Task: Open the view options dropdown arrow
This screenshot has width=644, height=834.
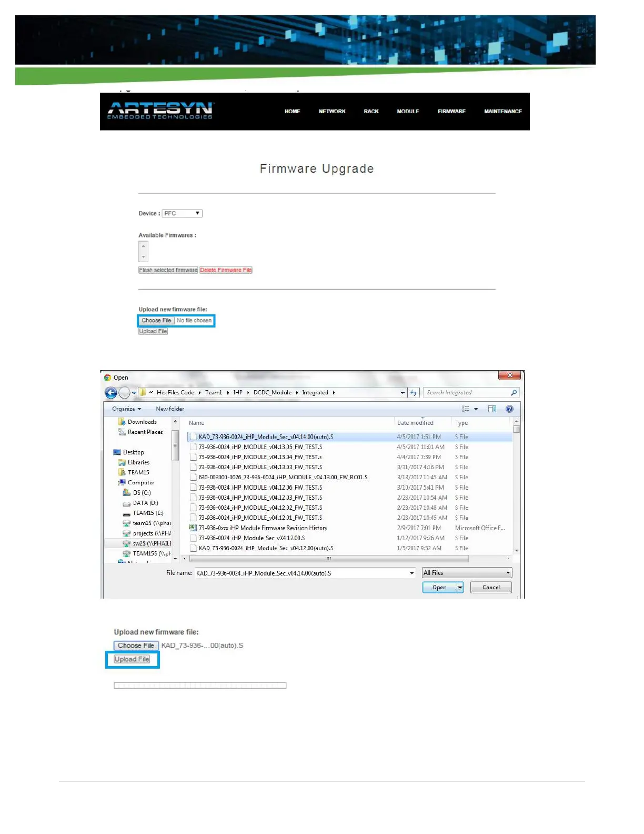Action: pyautogui.click(x=476, y=409)
